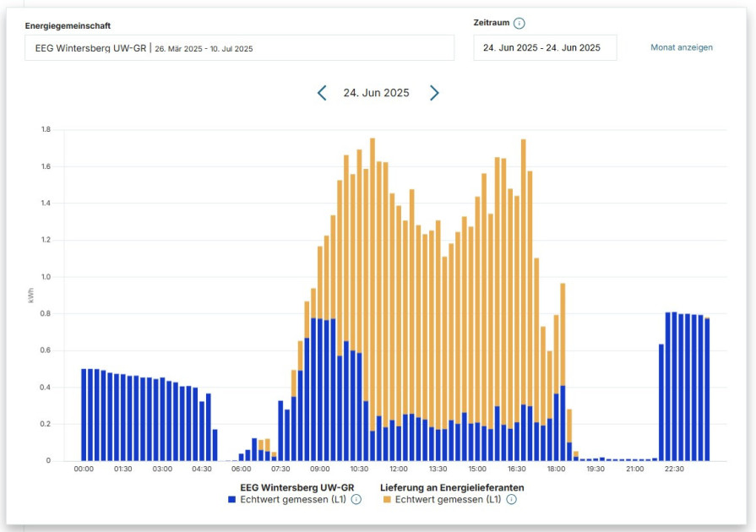The height and width of the screenshot is (532, 756).
Task: Click the 21:00 x-axis label
Action: 634,469
